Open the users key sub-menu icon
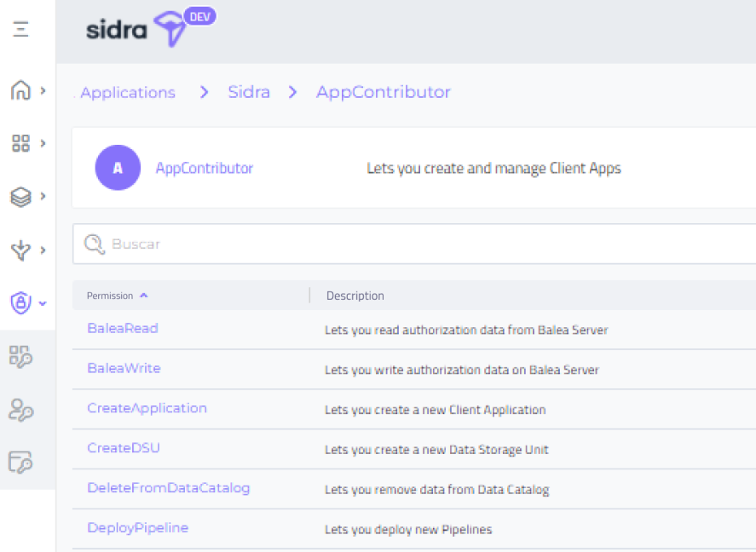The image size is (756, 552). (x=20, y=410)
